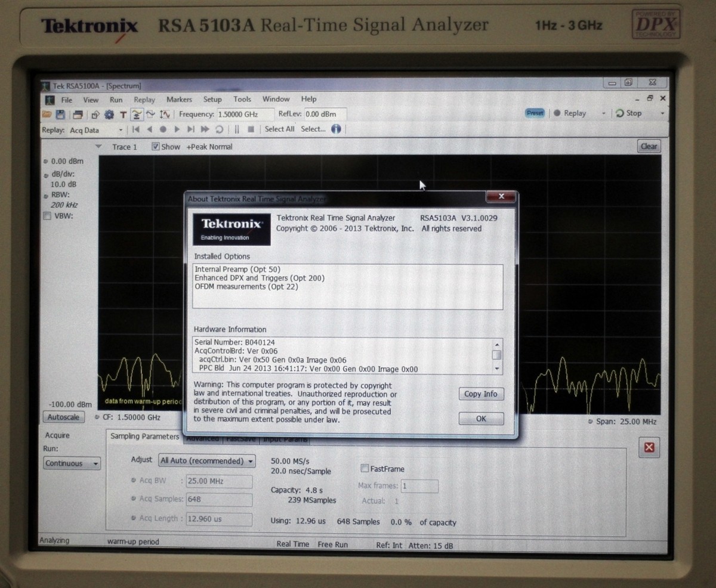Fast-forward the replay
Image resolution: width=716 pixels, height=588 pixels.
205,129
